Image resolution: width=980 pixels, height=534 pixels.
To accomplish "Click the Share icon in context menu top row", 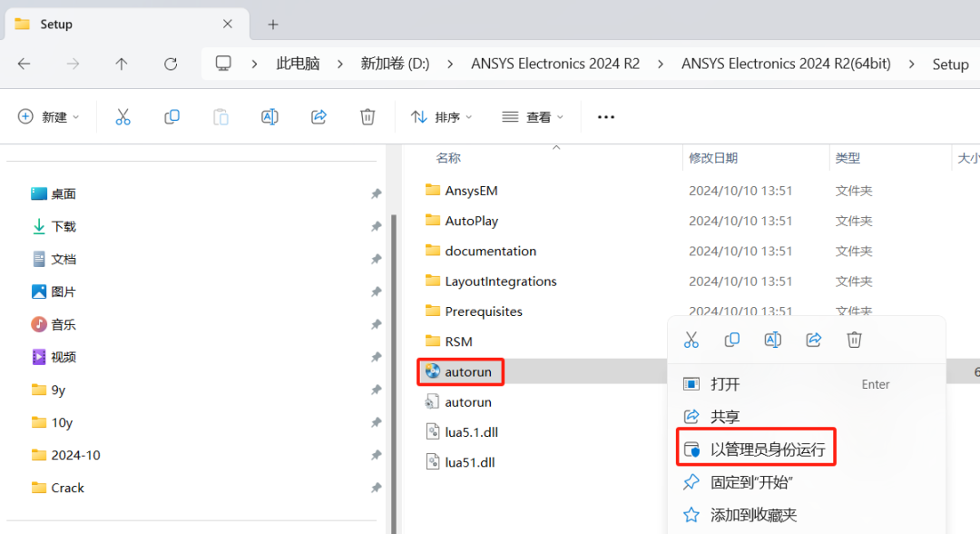I will pos(813,340).
